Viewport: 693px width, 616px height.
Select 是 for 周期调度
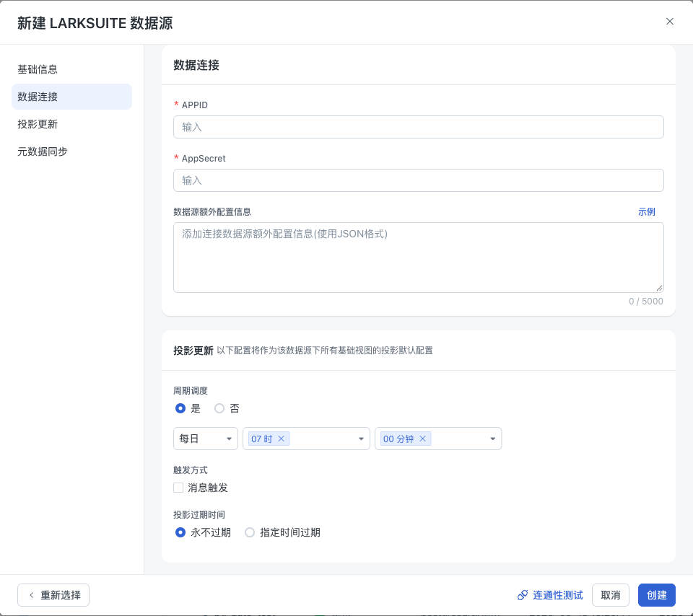pos(180,408)
